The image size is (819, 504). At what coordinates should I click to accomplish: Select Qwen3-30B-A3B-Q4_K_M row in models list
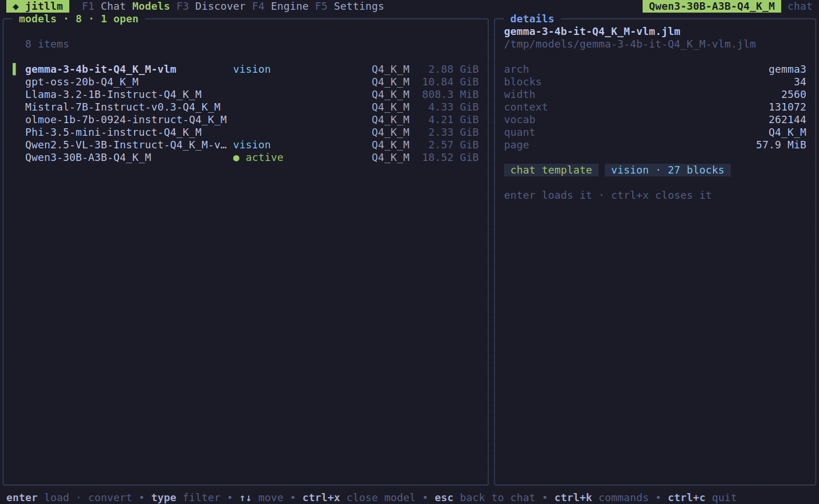click(x=246, y=157)
